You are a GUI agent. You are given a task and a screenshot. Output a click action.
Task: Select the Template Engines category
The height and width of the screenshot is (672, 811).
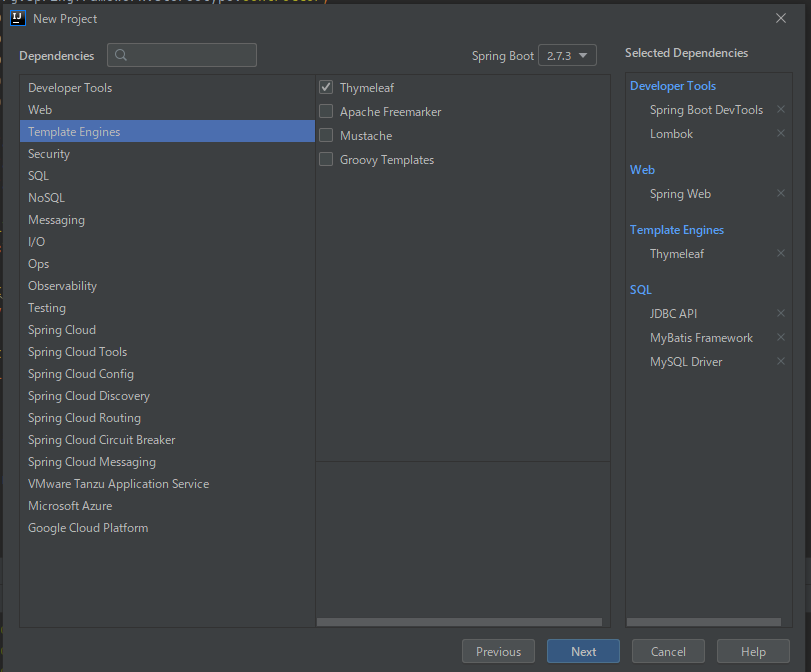click(x=167, y=131)
